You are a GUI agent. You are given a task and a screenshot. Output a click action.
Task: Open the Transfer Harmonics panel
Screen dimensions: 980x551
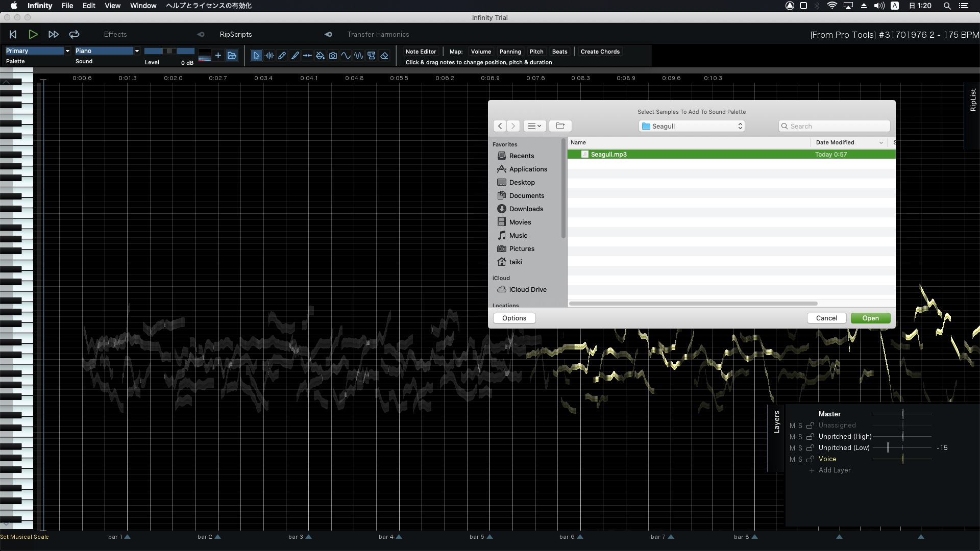378,35
